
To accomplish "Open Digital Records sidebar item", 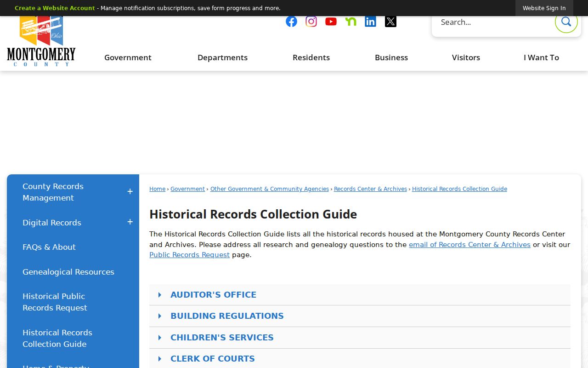I will click(x=52, y=223).
